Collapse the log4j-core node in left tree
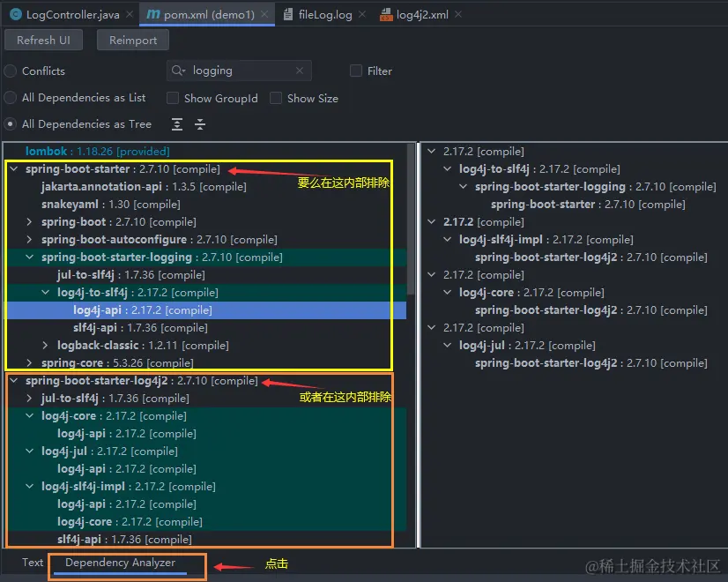The width and height of the screenshot is (728, 582). click(x=30, y=416)
